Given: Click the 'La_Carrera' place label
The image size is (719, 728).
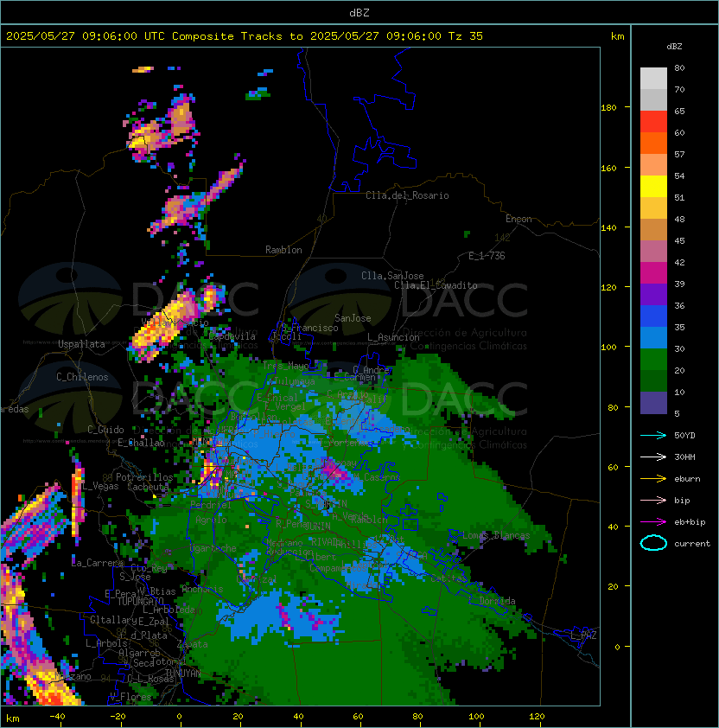Looking at the screenshot, I should point(98,563).
